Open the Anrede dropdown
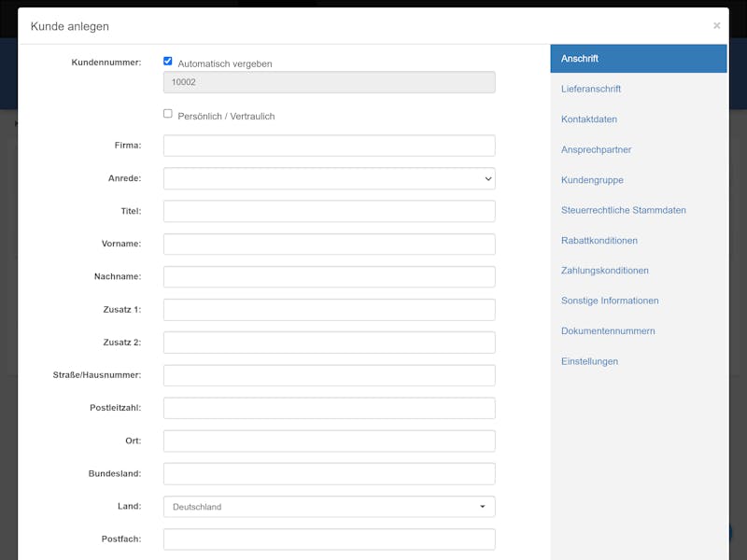This screenshot has width=747, height=560. pos(330,178)
